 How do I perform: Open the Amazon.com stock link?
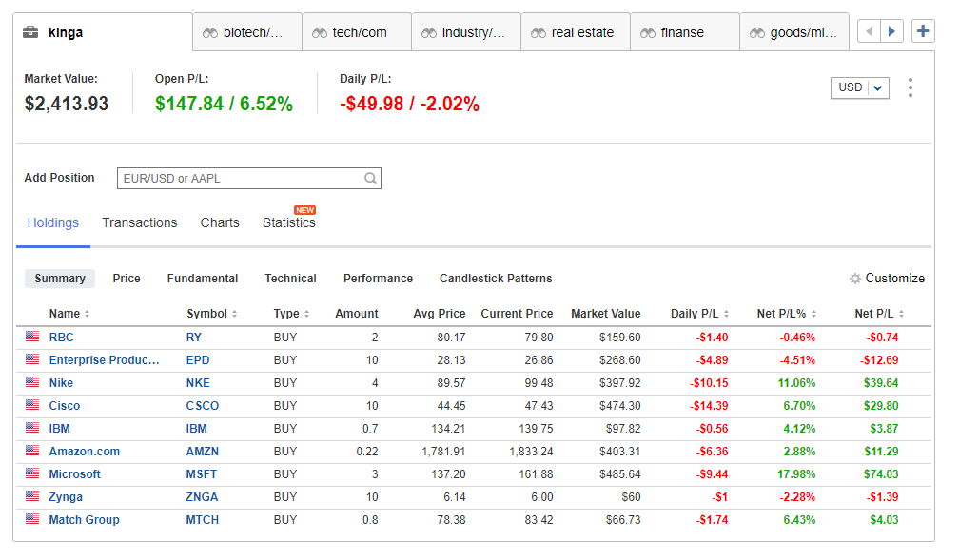(85, 452)
